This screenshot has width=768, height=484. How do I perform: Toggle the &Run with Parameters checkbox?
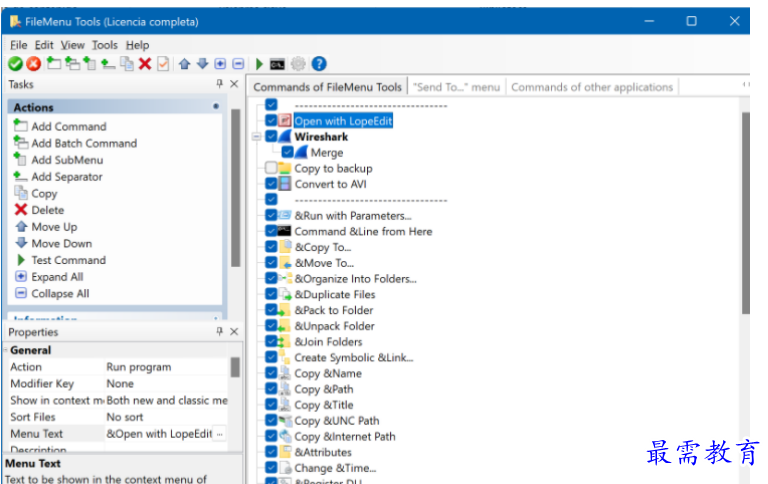point(271,215)
